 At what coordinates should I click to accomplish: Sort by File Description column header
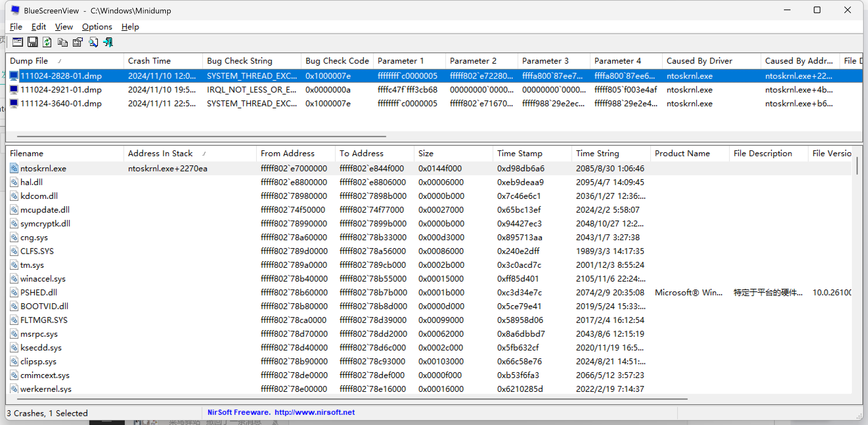tap(769, 154)
